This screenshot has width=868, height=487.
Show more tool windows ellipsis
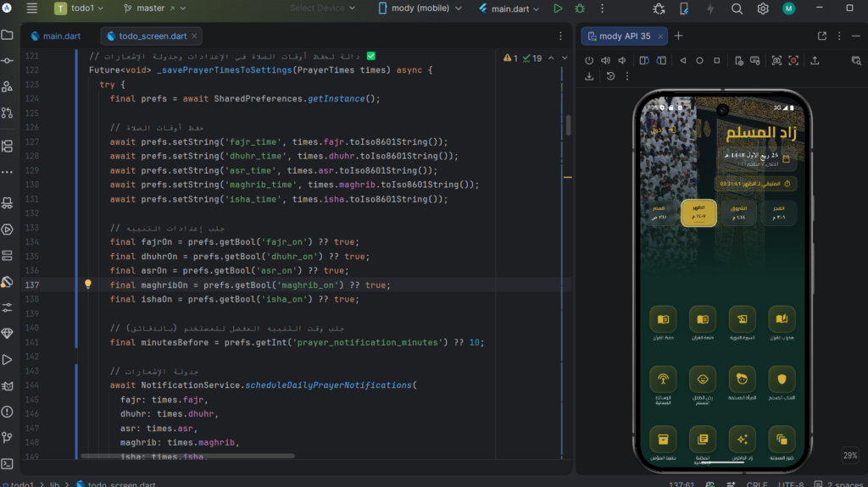click(7, 172)
